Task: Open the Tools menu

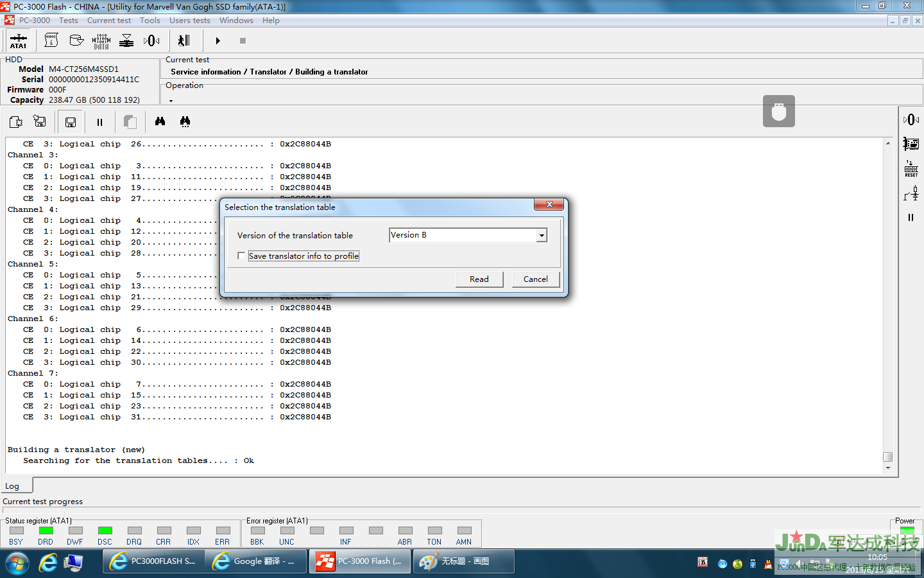Action: pyautogui.click(x=150, y=21)
